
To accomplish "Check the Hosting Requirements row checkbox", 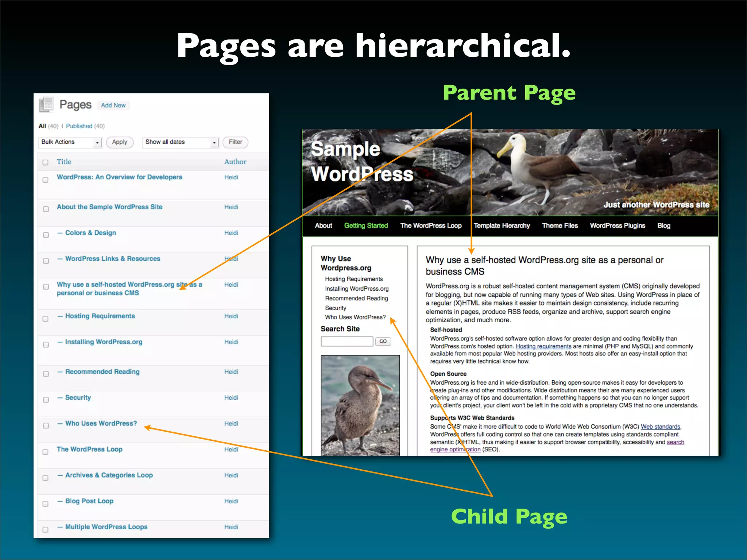I will point(46,319).
